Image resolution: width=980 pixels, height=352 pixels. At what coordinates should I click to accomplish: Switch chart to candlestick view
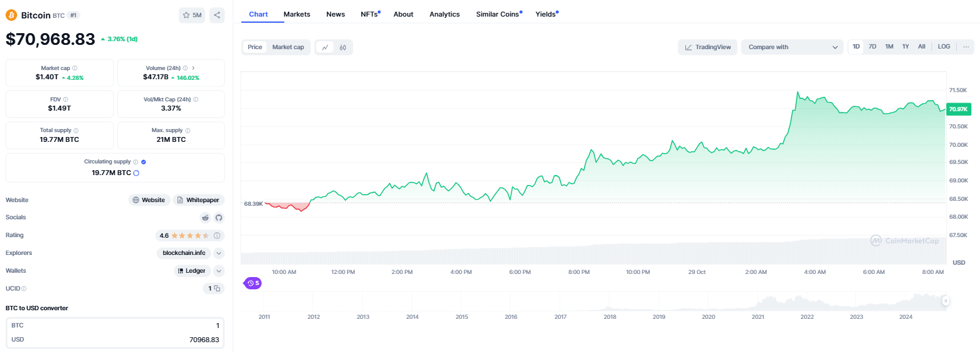[343, 47]
